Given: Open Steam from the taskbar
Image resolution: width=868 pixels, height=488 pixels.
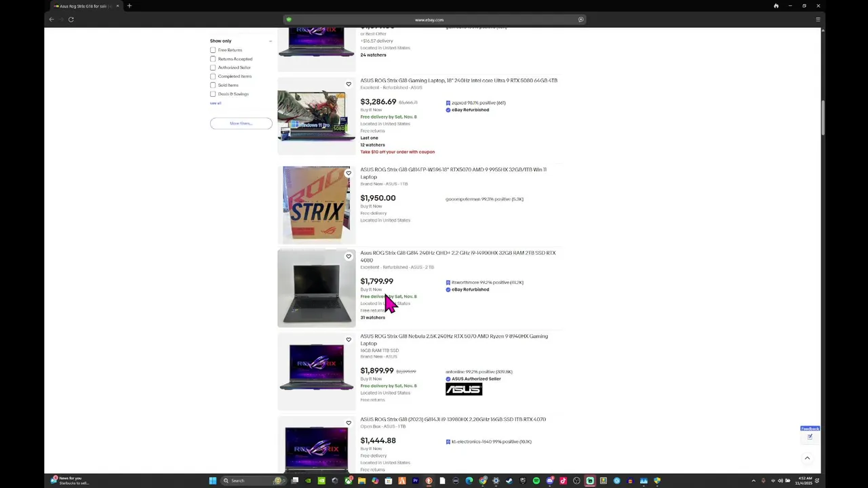Looking at the screenshot, I should tap(509, 481).
